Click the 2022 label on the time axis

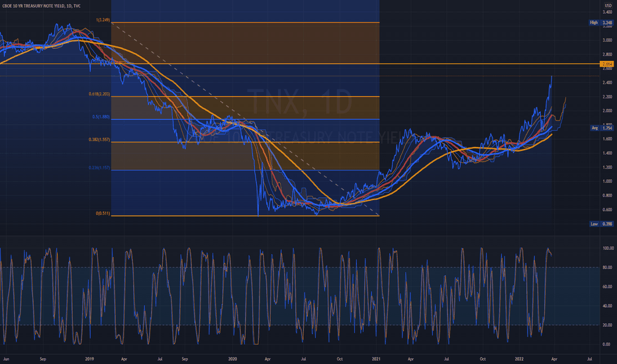tap(520, 359)
